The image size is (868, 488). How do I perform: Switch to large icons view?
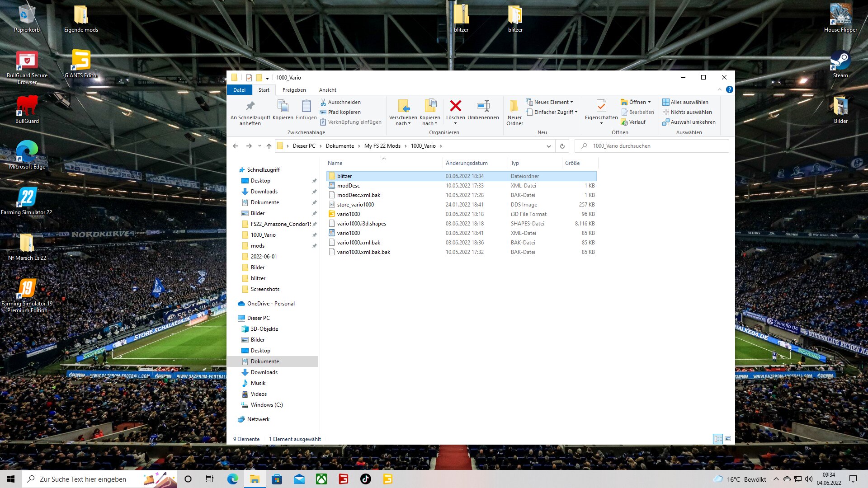tap(728, 439)
